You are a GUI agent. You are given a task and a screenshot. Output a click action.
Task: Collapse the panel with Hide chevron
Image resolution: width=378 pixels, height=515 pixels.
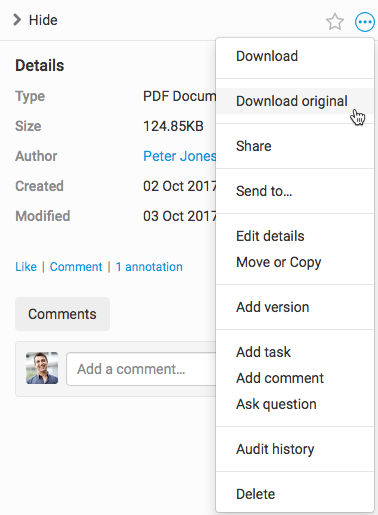click(35, 20)
